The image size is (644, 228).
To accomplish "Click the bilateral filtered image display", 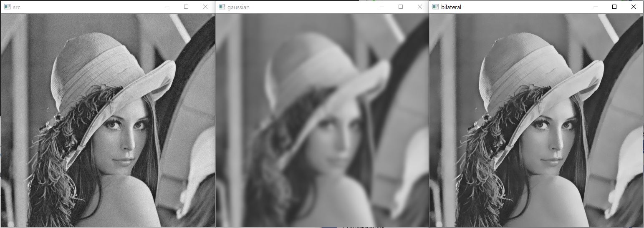I will [x=536, y=120].
